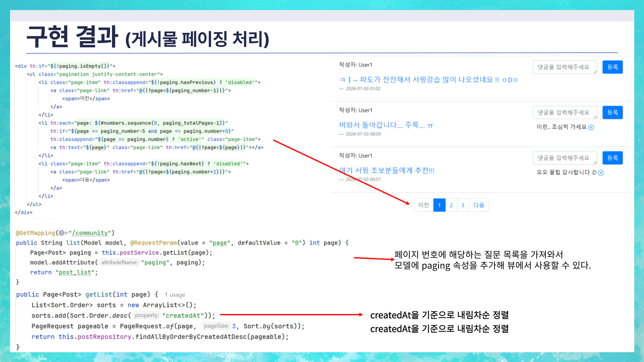
Task: Click the code '<span>이전</span>'
Action: [86, 99]
